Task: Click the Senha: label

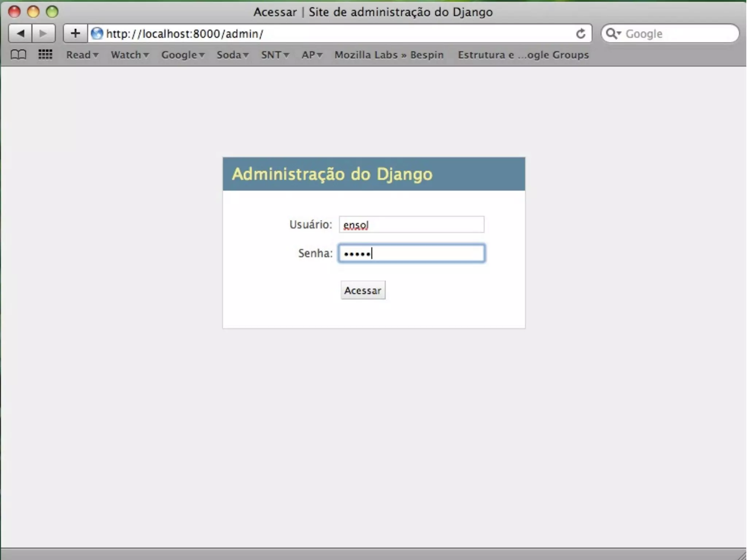Action: 316,253
